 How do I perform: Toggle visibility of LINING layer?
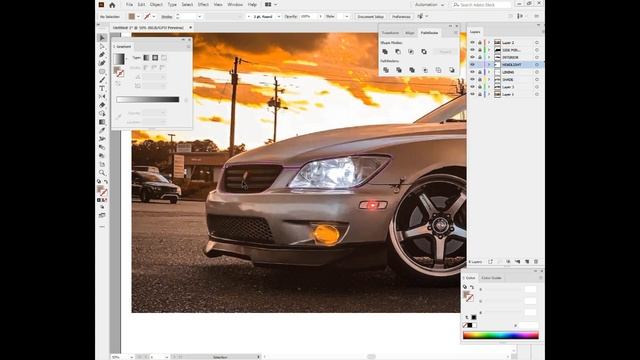[x=472, y=72]
